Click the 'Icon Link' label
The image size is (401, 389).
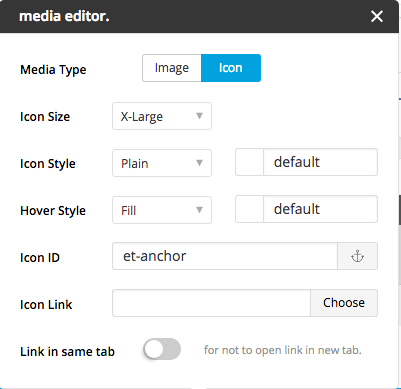click(46, 305)
